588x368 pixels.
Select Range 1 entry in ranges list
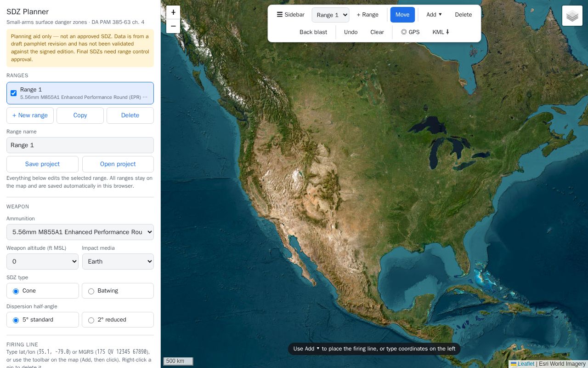(x=80, y=93)
